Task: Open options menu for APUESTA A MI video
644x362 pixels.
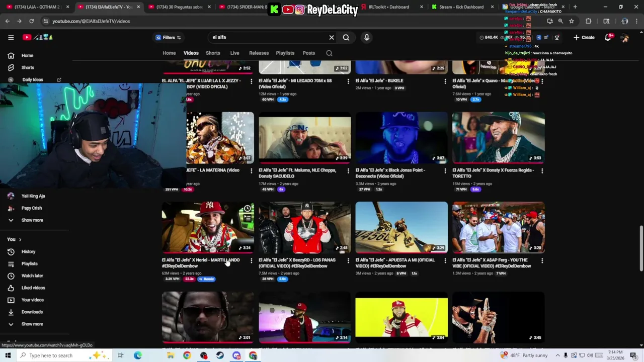Action: [445, 260]
